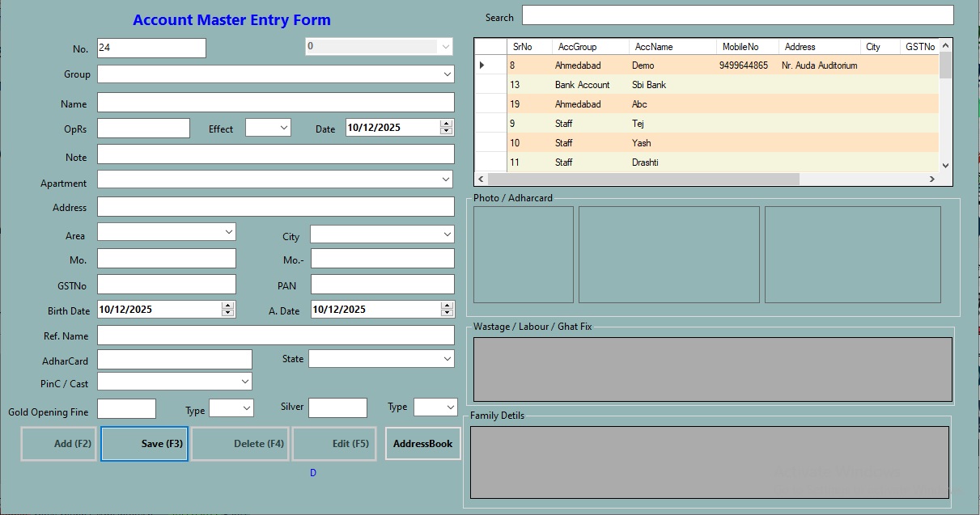Open the AddressBook

coord(422,443)
